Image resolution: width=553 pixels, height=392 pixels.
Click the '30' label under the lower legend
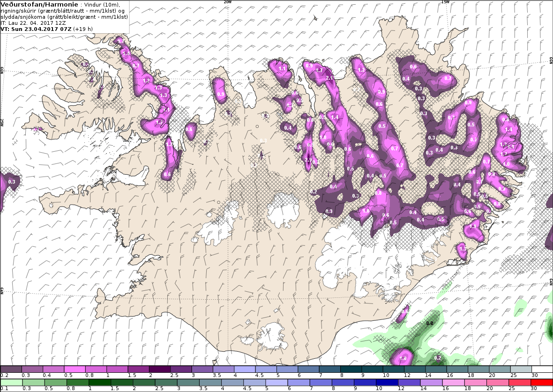tap(534, 388)
